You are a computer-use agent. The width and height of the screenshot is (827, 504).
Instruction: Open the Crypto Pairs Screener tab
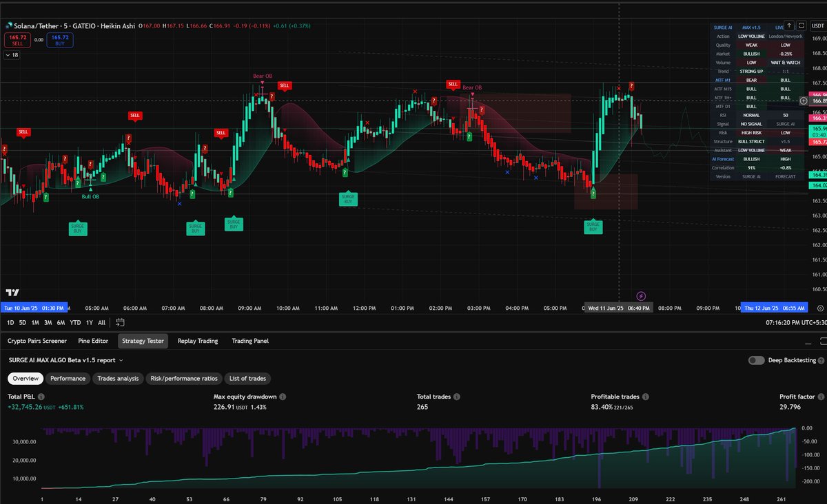pyautogui.click(x=37, y=341)
